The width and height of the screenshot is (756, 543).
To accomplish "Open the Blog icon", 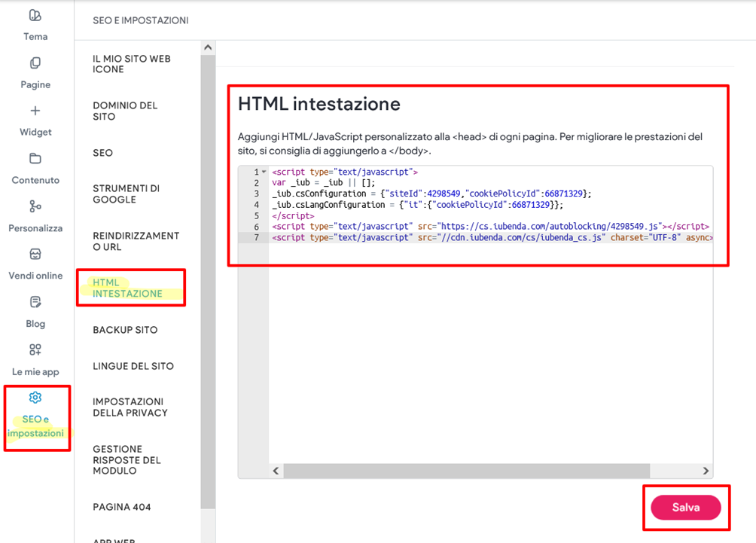I will (35, 302).
